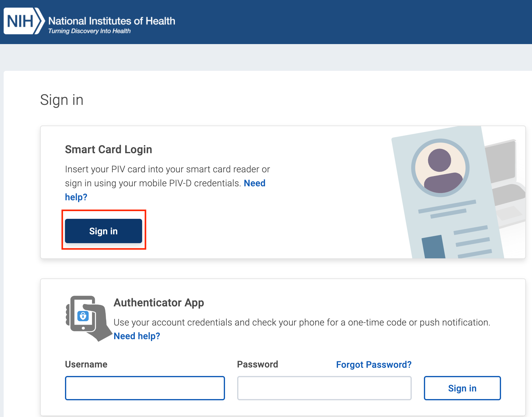Click the Authenticator App heading
The width and height of the screenshot is (532, 417).
[x=159, y=303]
